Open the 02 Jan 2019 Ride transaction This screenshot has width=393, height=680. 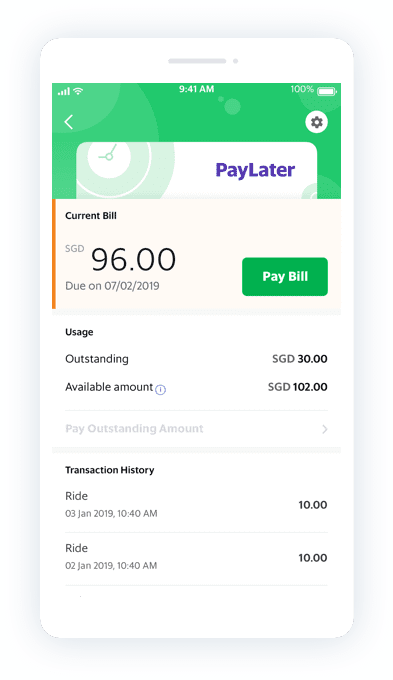coord(196,557)
